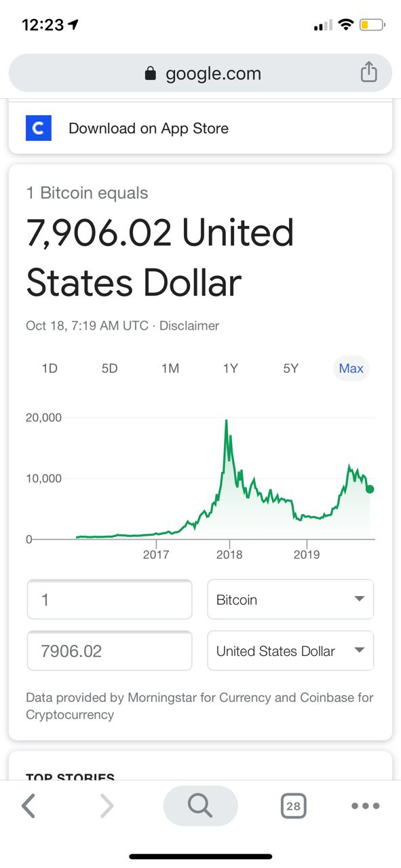Select the 5D time range

(109, 368)
